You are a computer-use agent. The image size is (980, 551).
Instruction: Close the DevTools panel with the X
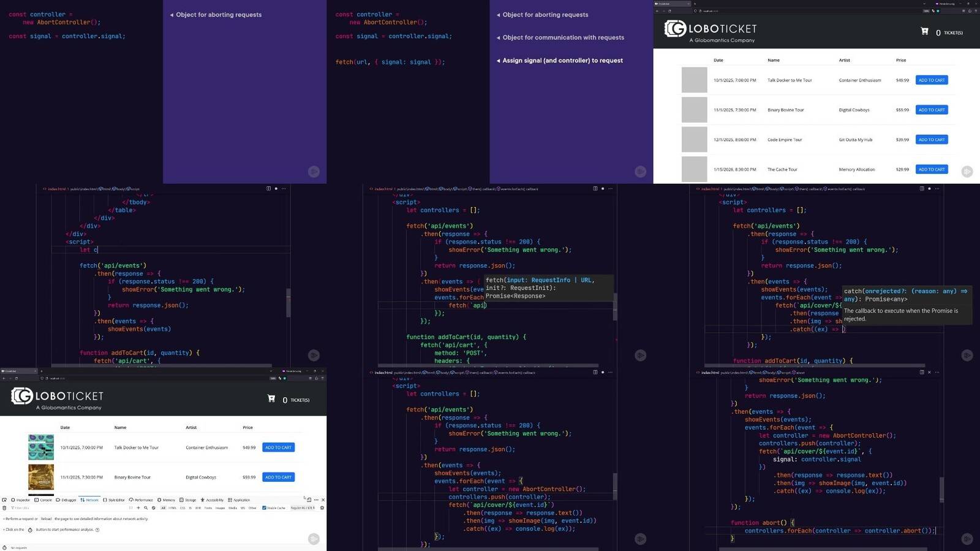(323, 500)
